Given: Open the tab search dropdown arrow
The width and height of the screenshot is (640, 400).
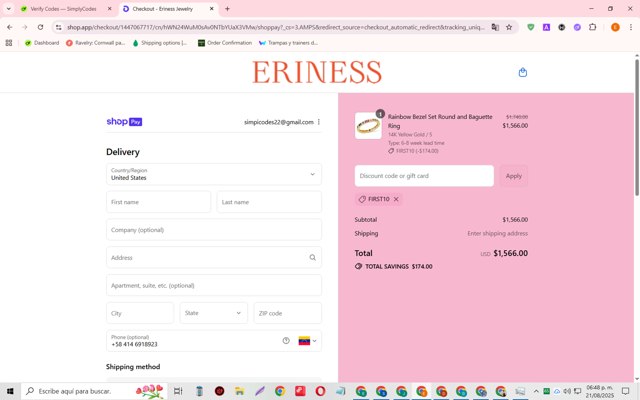Looking at the screenshot, I should tap(8, 9).
